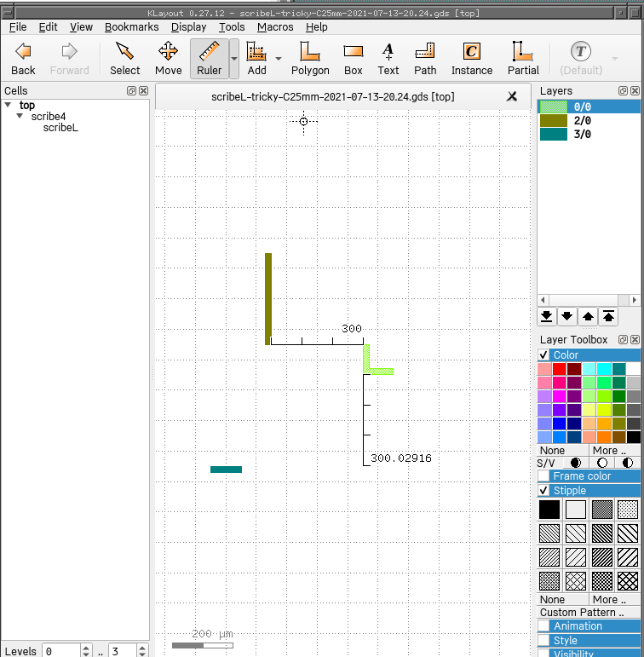This screenshot has width=644, height=657.
Task: Activate the Add tool
Action: 256,59
